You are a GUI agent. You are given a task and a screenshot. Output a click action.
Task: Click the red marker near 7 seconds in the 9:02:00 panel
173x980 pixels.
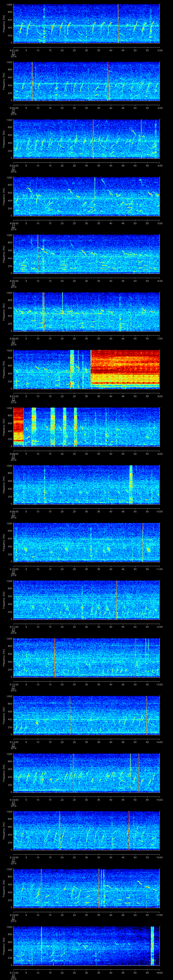pyautogui.click(x=32, y=81)
